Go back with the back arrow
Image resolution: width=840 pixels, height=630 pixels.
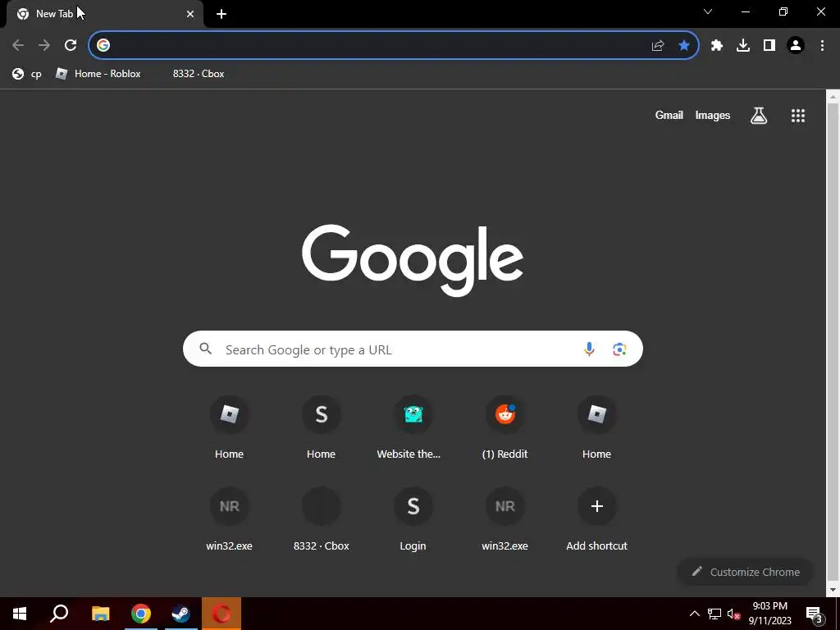18,45
